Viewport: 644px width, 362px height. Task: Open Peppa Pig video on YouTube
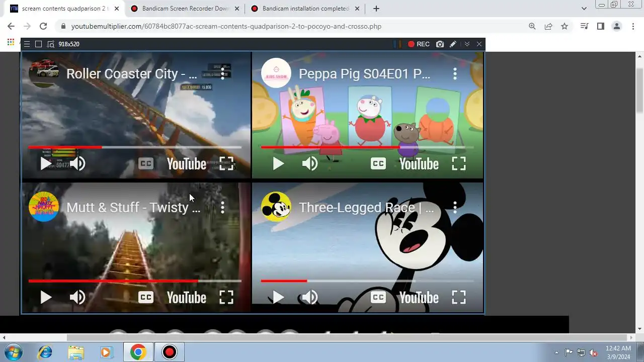click(x=419, y=164)
